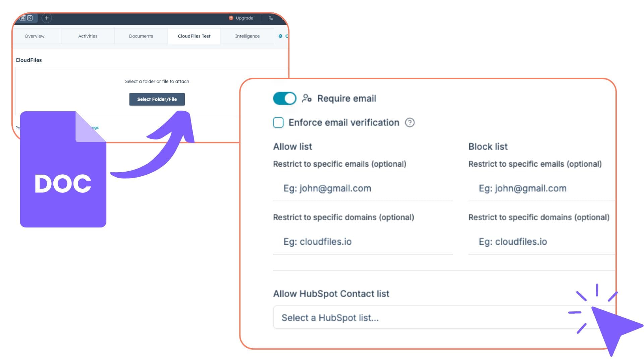The height and width of the screenshot is (362, 644).
Task: Turn off the Require email toggle
Action: [x=284, y=99]
